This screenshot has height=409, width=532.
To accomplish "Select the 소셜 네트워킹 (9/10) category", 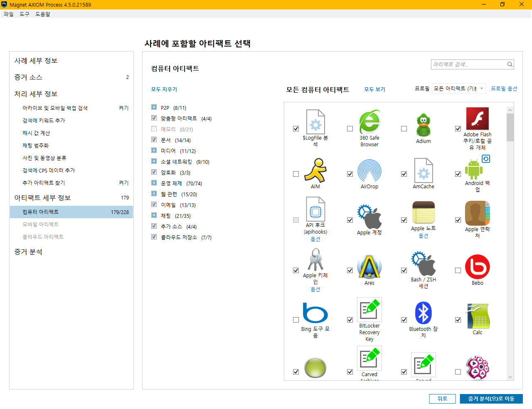I will pos(185,162).
